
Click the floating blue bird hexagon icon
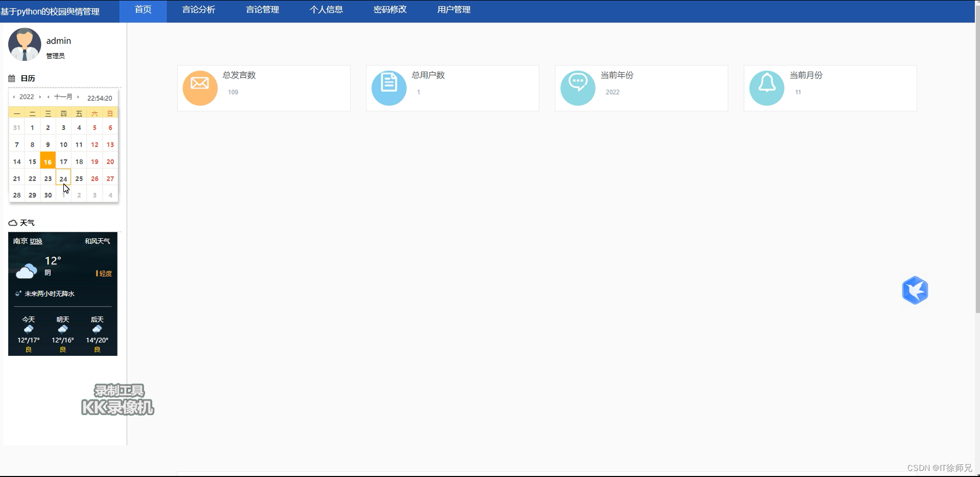(915, 290)
